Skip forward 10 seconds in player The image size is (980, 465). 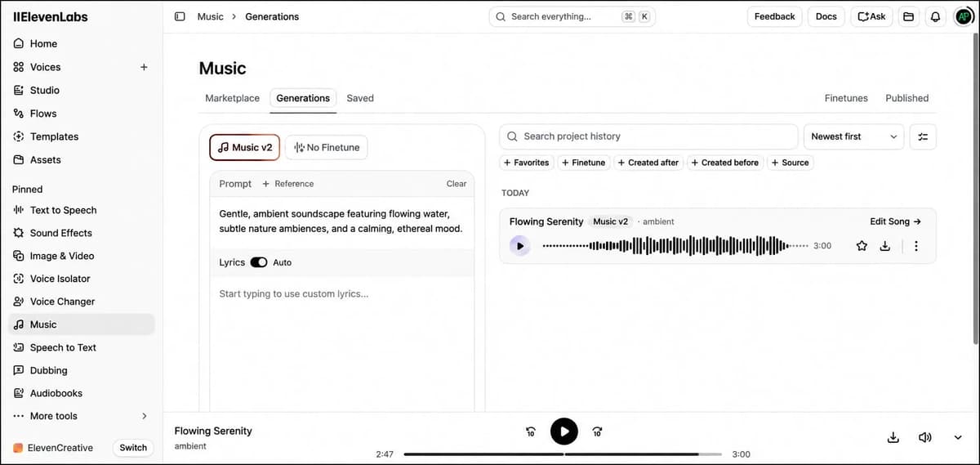click(597, 431)
